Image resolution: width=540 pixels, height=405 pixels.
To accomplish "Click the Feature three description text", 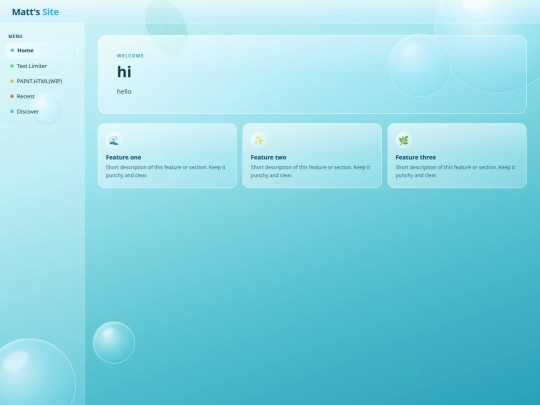I will (456, 171).
